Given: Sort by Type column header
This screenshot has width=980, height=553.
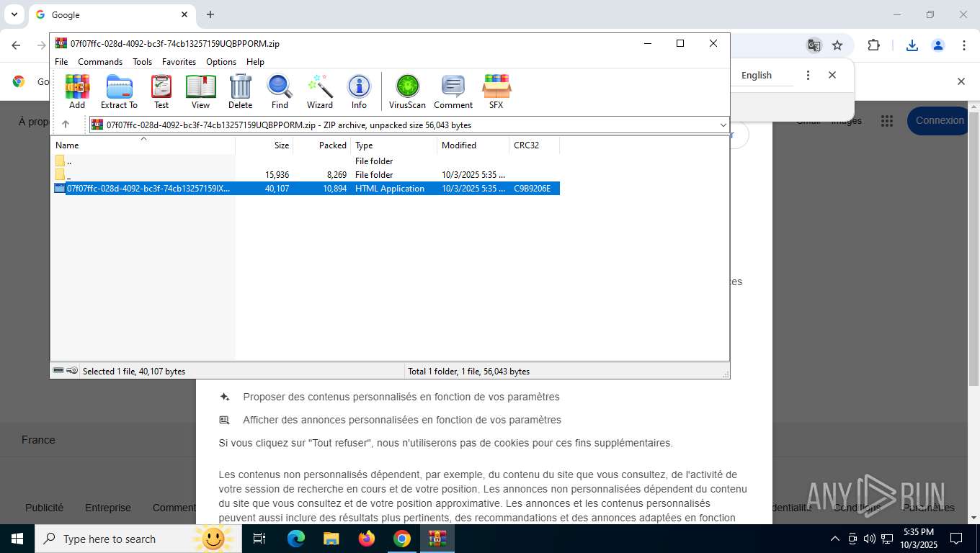Looking at the screenshot, I should coord(394,145).
